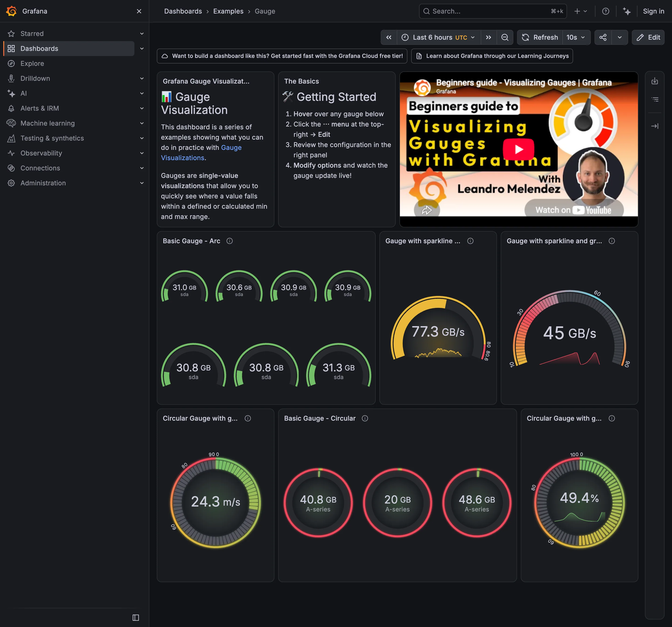Toggle the sidebar dock icon
This screenshot has width=672, height=627.
pos(136,617)
